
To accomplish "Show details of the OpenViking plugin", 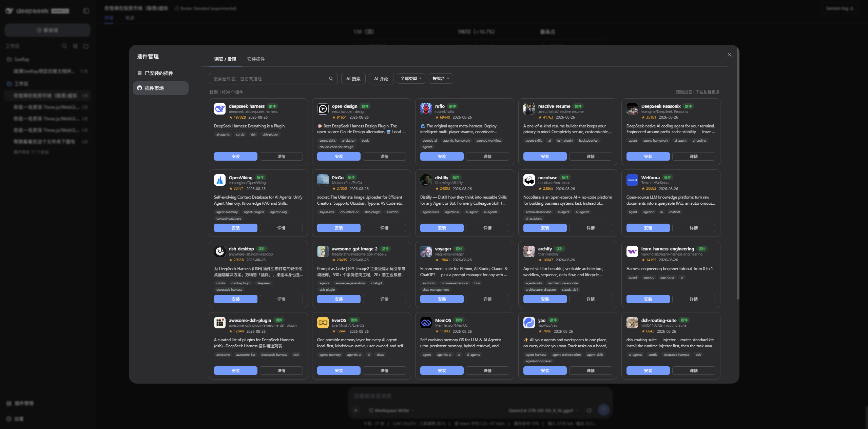I will (x=281, y=228).
